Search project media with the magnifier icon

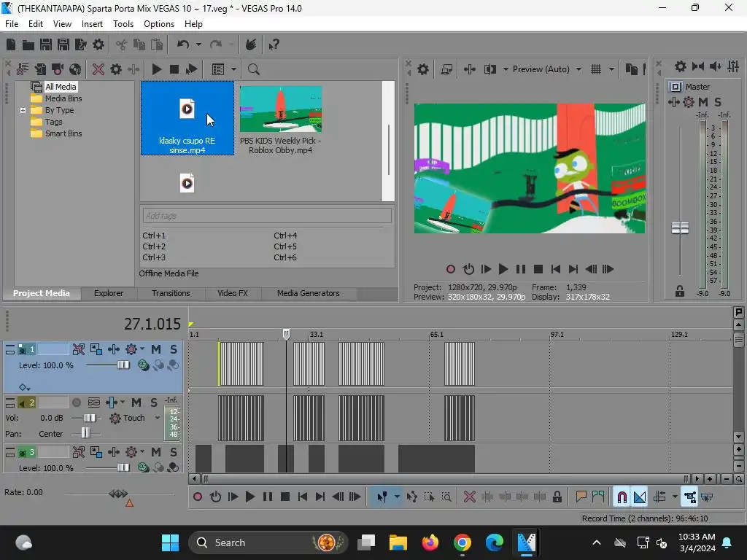click(253, 69)
